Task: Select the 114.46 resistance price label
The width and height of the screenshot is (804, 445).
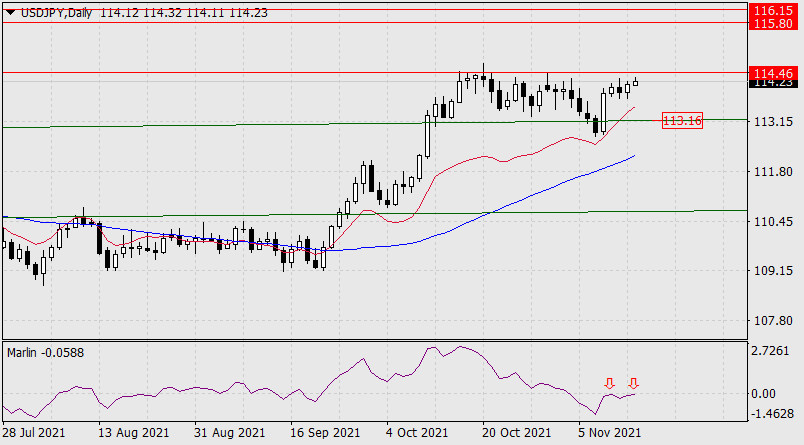Action: [773, 73]
